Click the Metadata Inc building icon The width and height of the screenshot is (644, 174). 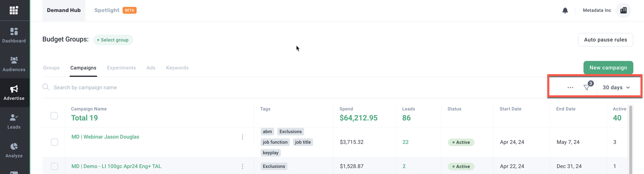coord(624,10)
